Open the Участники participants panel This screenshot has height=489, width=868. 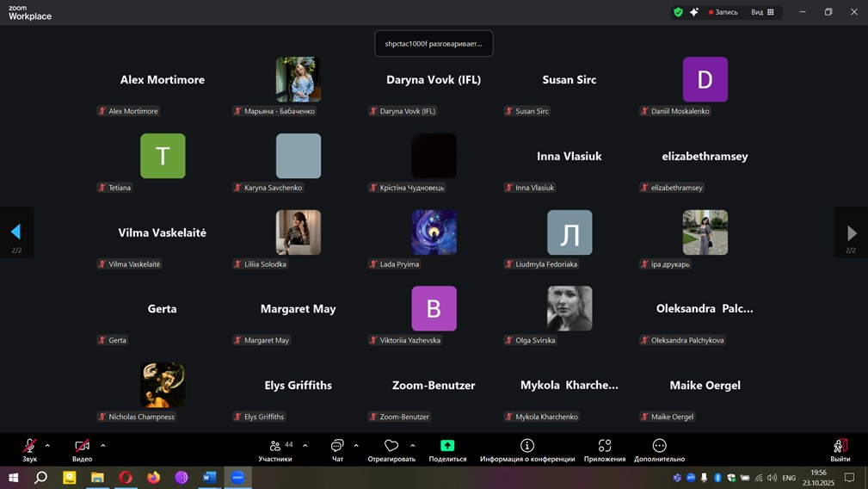click(x=275, y=449)
